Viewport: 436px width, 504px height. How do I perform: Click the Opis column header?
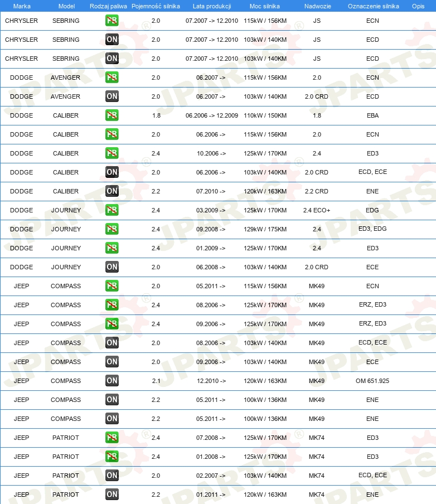point(418,6)
